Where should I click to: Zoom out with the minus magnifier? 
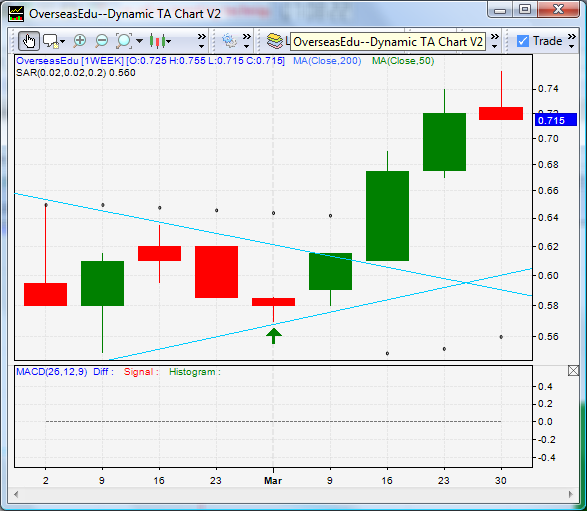pyautogui.click(x=101, y=40)
